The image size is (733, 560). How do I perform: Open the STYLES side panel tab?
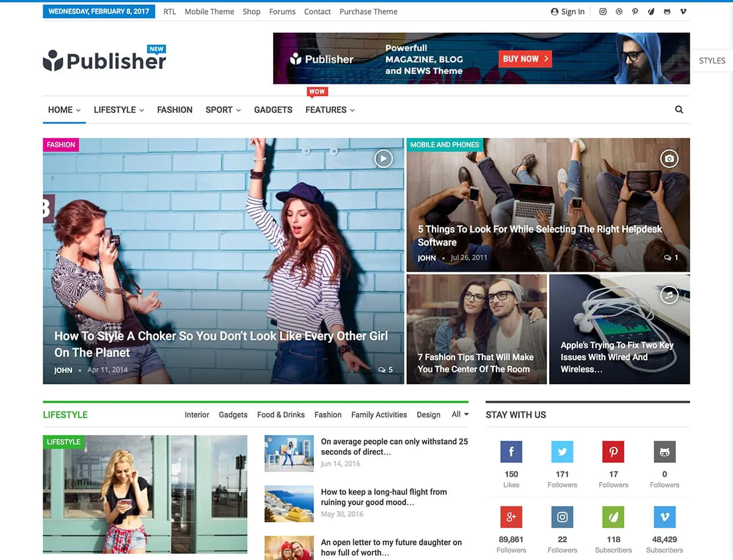tap(712, 60)
